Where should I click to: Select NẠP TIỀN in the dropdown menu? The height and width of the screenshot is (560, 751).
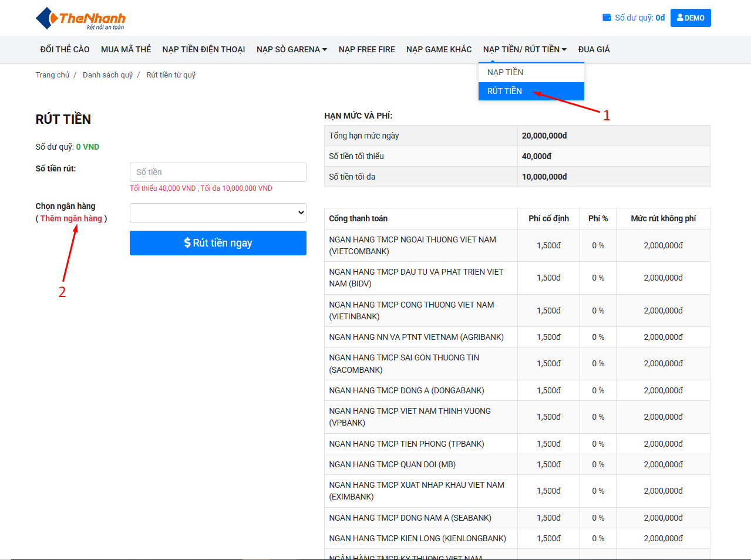click(x=531, y=72)
